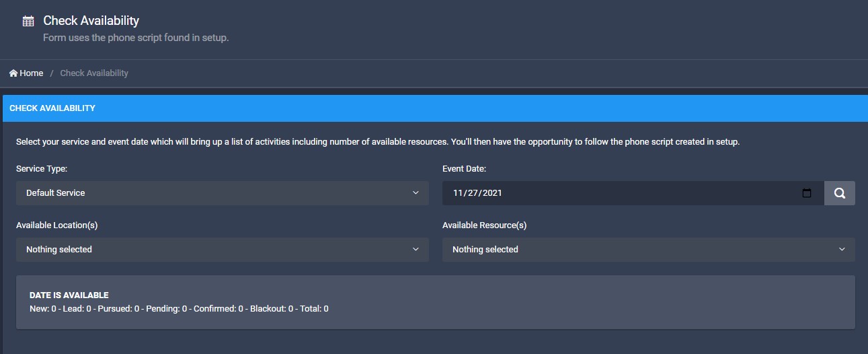
Task: Select the day segment 27 in Event Date
Action: pyautogui.click(x=474, y=193)
